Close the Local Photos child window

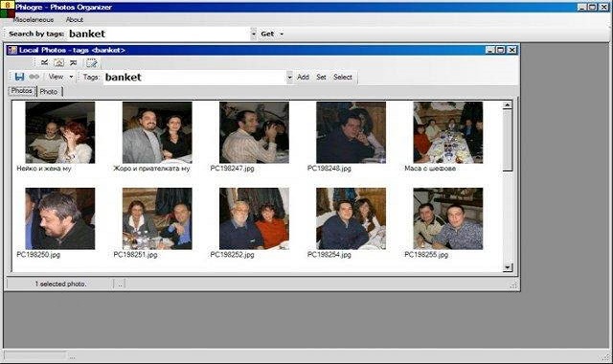pos(511,50)
